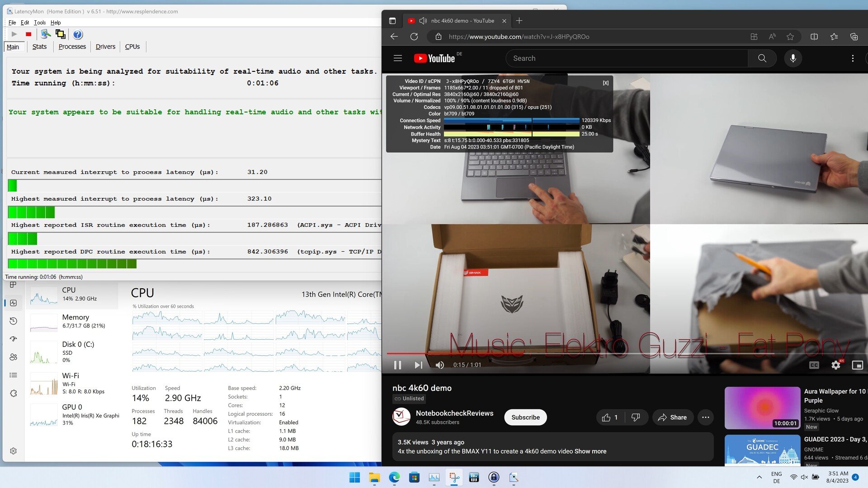Open LatencyMon Tools menu
The width and height of the screenshot is (868, 488).
(x=40, y=23)
